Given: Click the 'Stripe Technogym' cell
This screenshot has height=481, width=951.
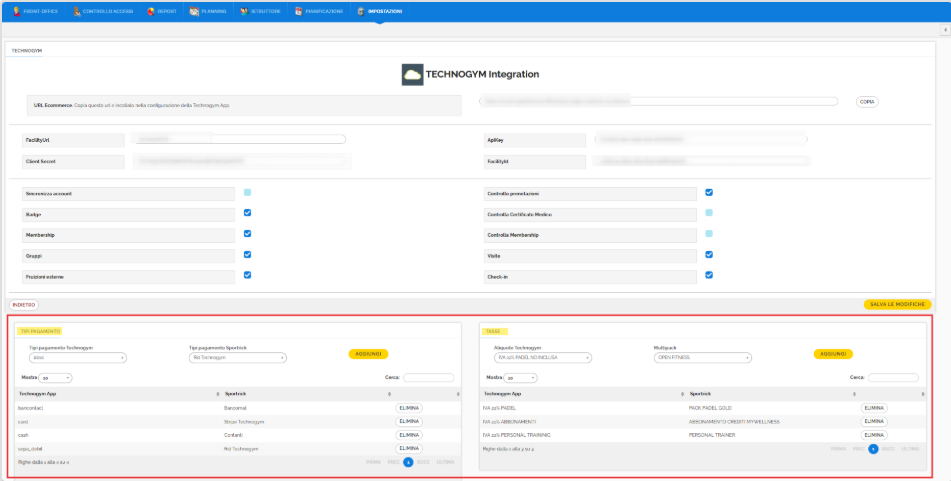Looking at the screenshot, I should (244, 422).
